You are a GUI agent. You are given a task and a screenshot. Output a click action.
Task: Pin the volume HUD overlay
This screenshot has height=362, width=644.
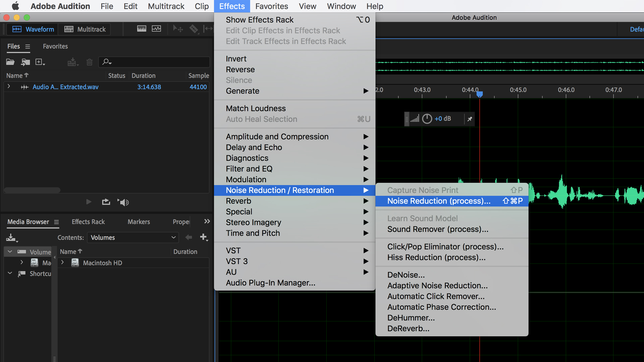(x=470, y=119)
